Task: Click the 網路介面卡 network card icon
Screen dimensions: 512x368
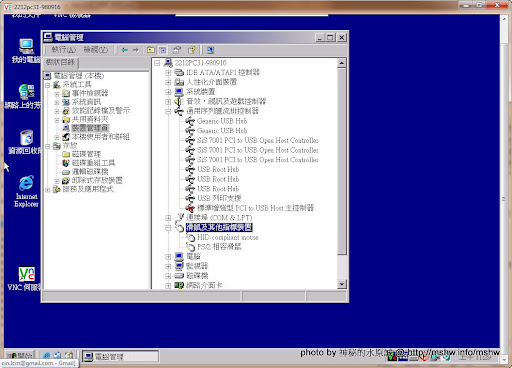Action: [179, 285]
